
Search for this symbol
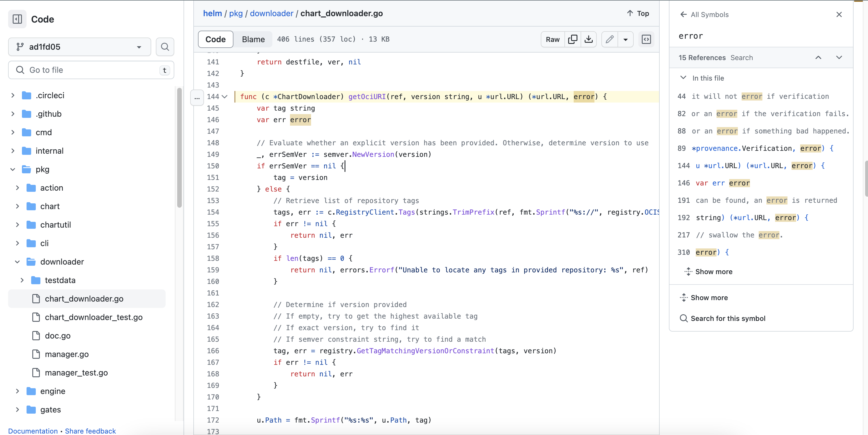pos(728,318)
